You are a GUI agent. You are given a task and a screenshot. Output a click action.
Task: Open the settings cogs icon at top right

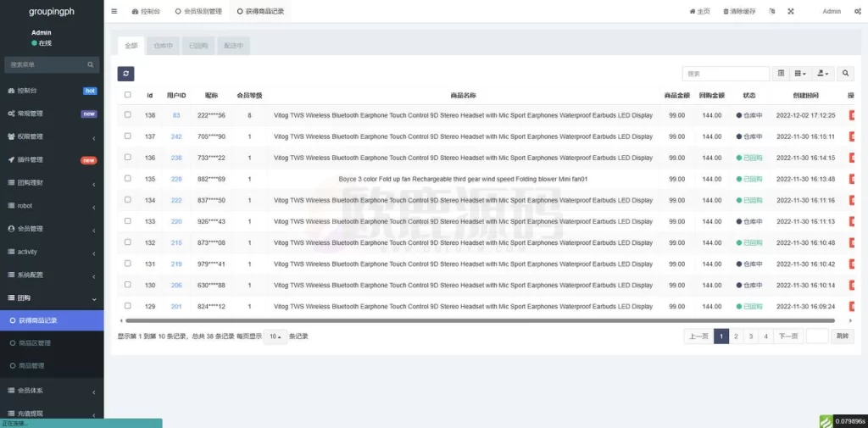(x=858, y=11)
